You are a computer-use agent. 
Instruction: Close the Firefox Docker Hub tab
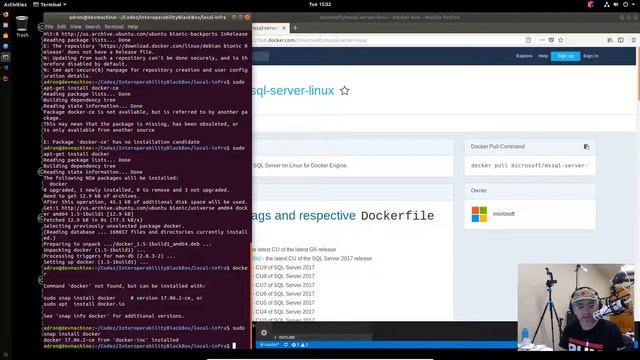(284, 28)
